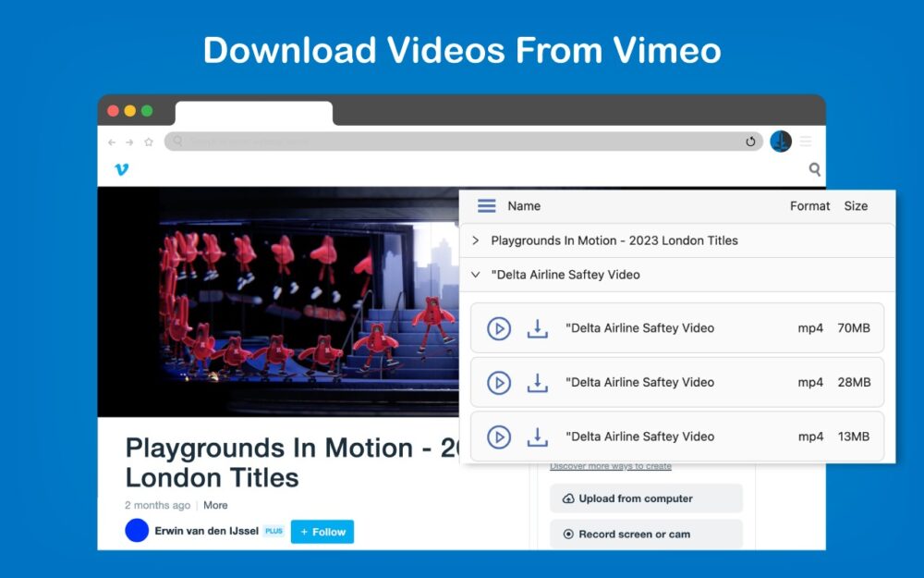Download the 28MB mp4 file

[x=538, y=383]
